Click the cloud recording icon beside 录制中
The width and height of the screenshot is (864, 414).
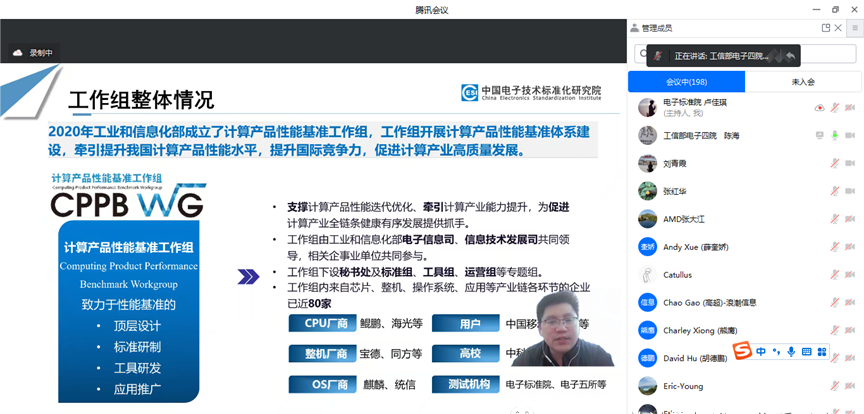(x=18, y=53)
